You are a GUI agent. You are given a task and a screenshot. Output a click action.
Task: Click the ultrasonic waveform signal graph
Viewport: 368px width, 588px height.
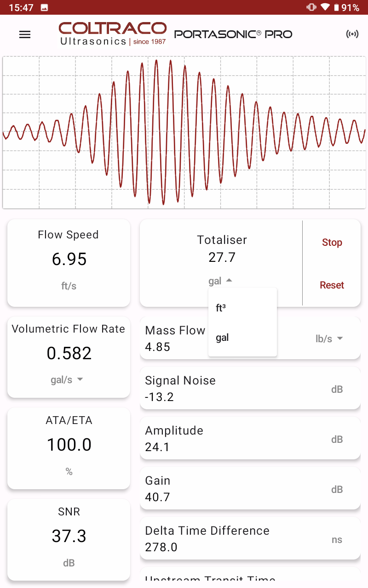[x=184, y=132]
